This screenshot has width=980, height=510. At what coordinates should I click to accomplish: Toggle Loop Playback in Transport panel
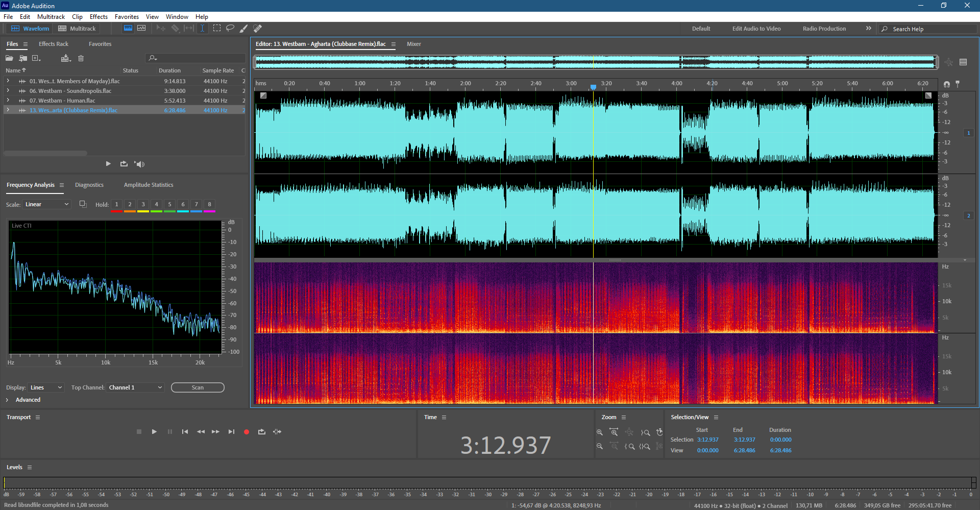click(x=262, y=432)
